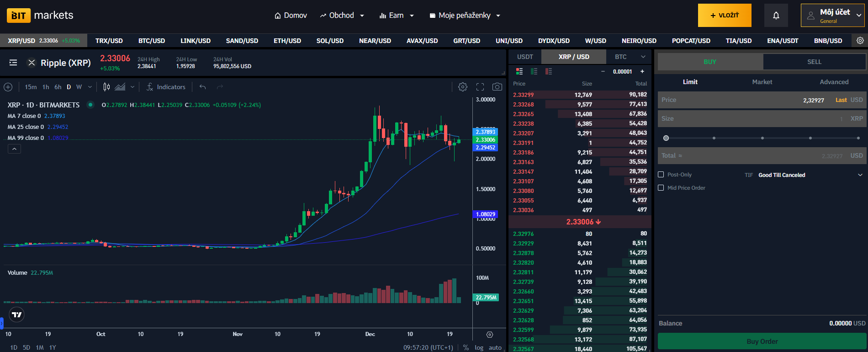Take a chart snapshot with camera icon
The image size is (868, 352).
497,87
